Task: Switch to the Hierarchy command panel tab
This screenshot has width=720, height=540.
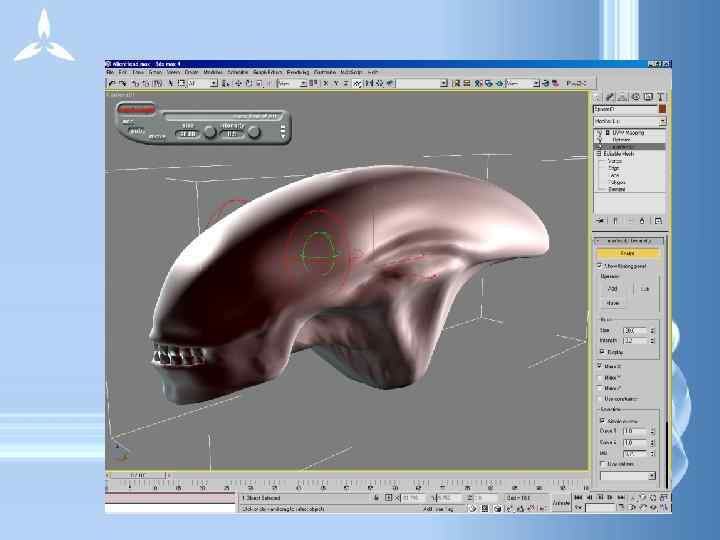Action: coord(622,97)
